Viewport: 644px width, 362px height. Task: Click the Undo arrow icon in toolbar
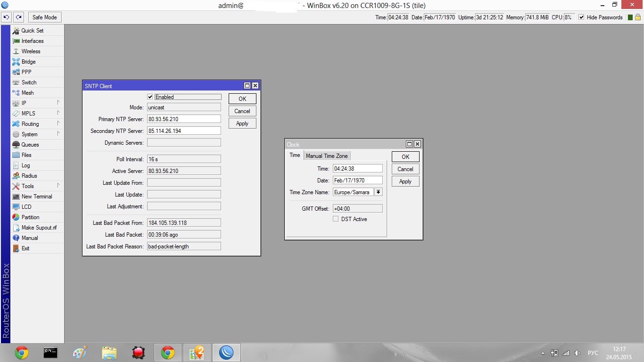pyautogui.click(x=6, y=17)
